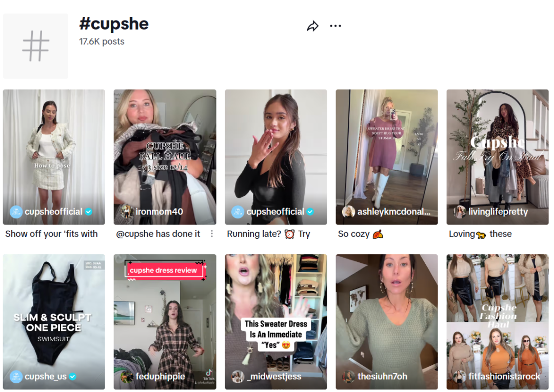Open This Sweater Dress Is An Immediate Yes video
Screen dimensions: 554x392
click(276, 322)
